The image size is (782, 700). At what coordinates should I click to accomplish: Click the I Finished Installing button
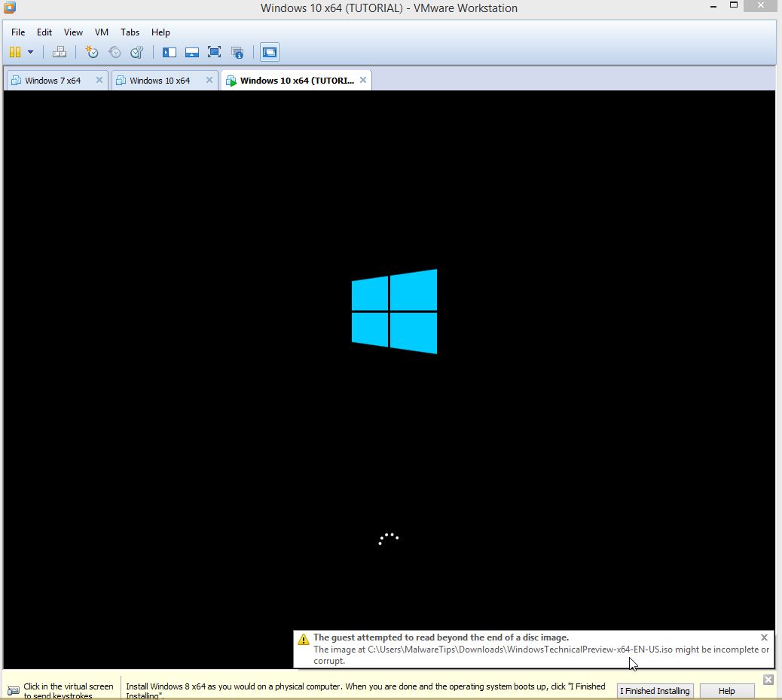(x=655, y=690)
